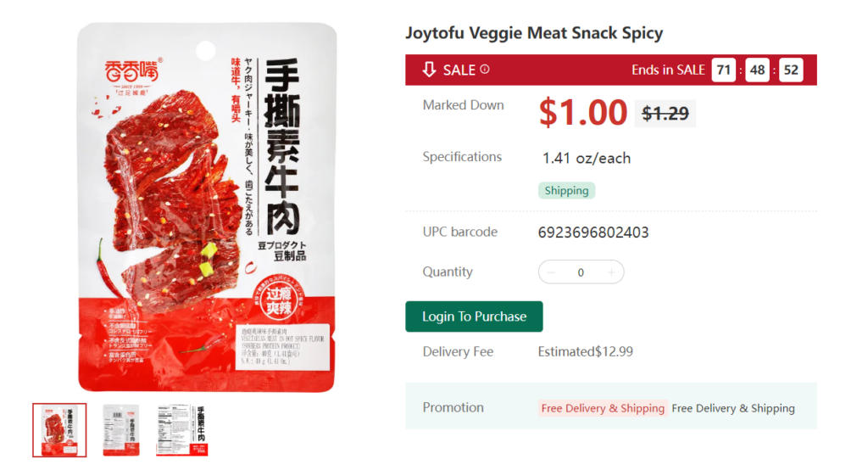Click the hours countdown box showing 71

tap(724, 70)
